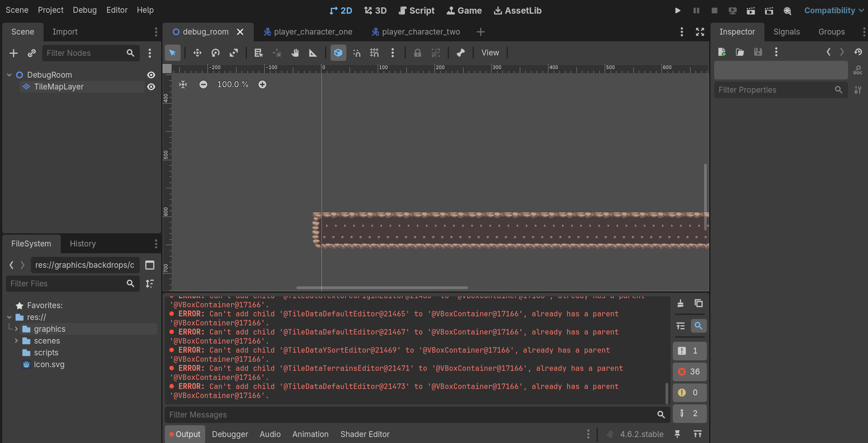
Task: Activate Ruler Mode tool
Action: (x=313, y=53)
